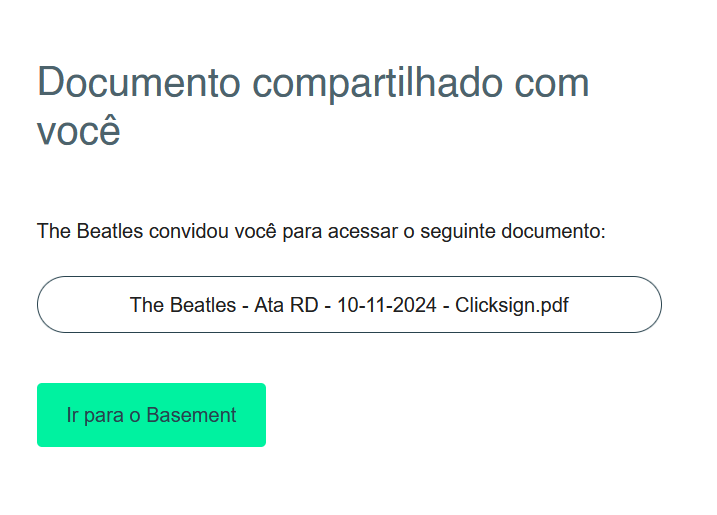Image resolution: width=717 pixels, height=515 pixels.
Task: Click the 'Documento compartilhado com você' heading
Action: click(x=313, y=106)
